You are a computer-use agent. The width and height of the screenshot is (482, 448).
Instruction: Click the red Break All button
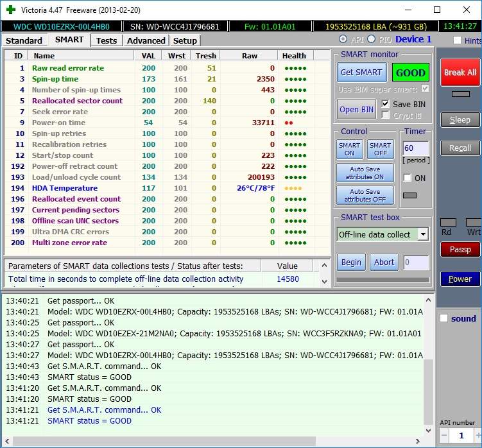point(460,73)
